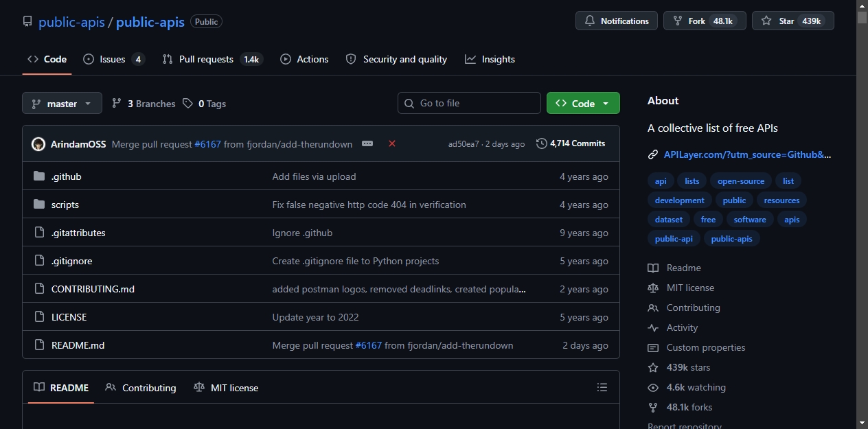
Task: Open the Issues tab
Action: click(114, 59)
